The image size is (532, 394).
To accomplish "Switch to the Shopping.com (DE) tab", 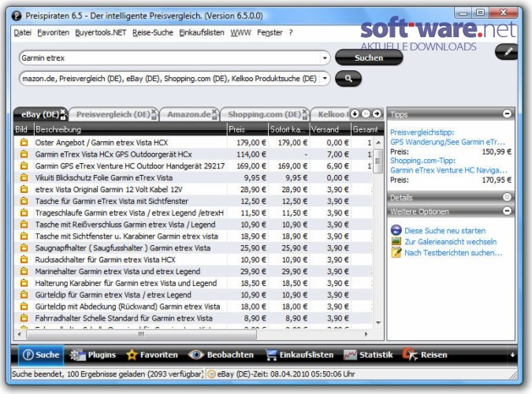I will (x=264, y=114).
